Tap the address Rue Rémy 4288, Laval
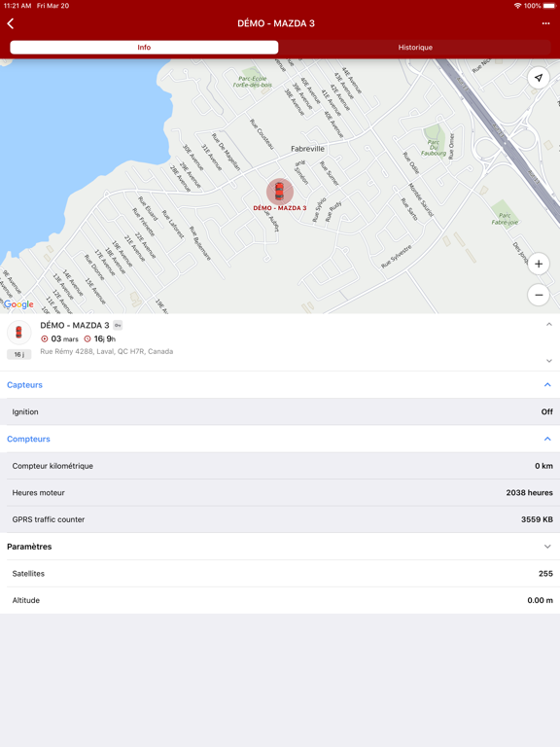The height and width of the screenshot is (747, 560). 107,351
